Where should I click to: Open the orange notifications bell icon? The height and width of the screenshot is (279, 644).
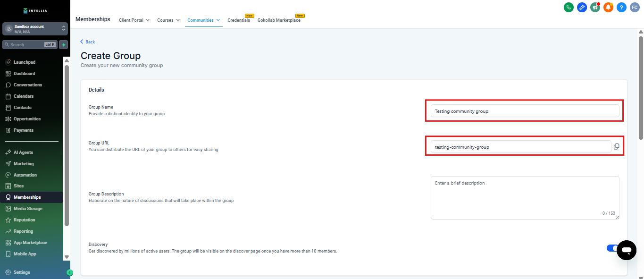tap(608, 8)
